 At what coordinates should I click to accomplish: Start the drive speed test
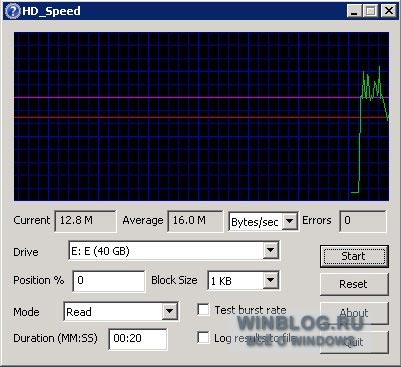[354, 256]
